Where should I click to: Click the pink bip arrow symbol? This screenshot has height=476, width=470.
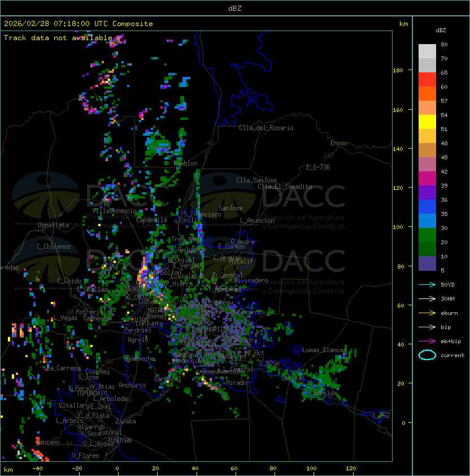[427, 327]
